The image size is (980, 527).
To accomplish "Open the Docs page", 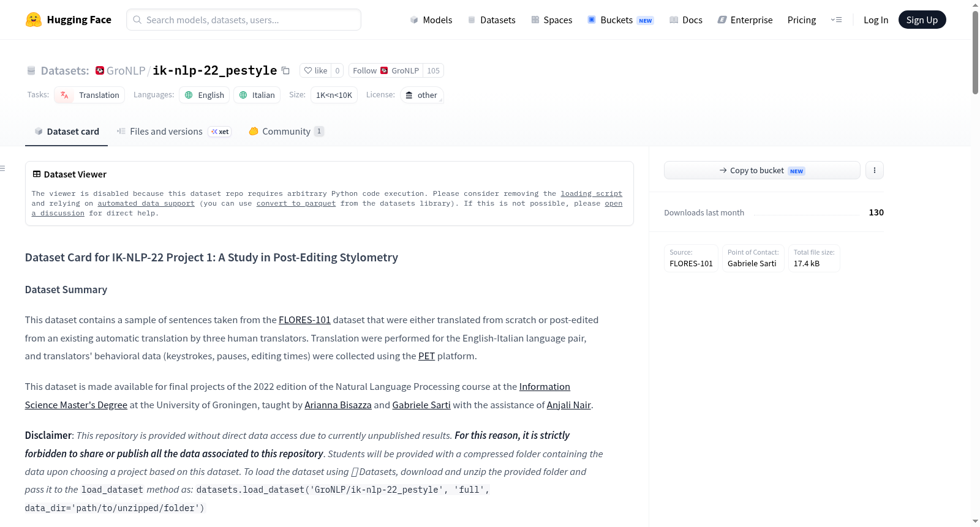I will [685, 20].
